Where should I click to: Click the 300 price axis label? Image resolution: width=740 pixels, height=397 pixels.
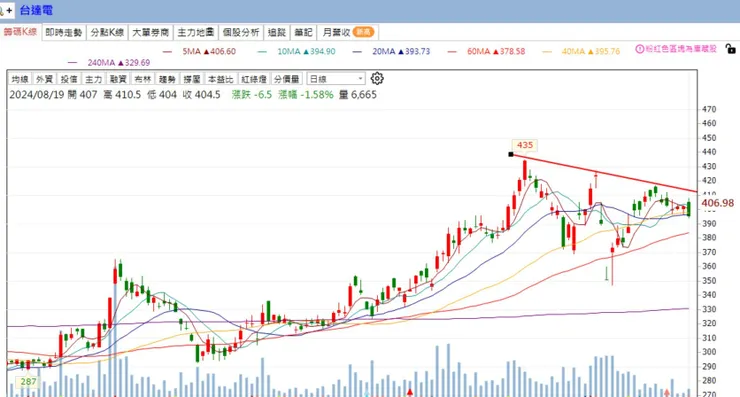(709, 352)
